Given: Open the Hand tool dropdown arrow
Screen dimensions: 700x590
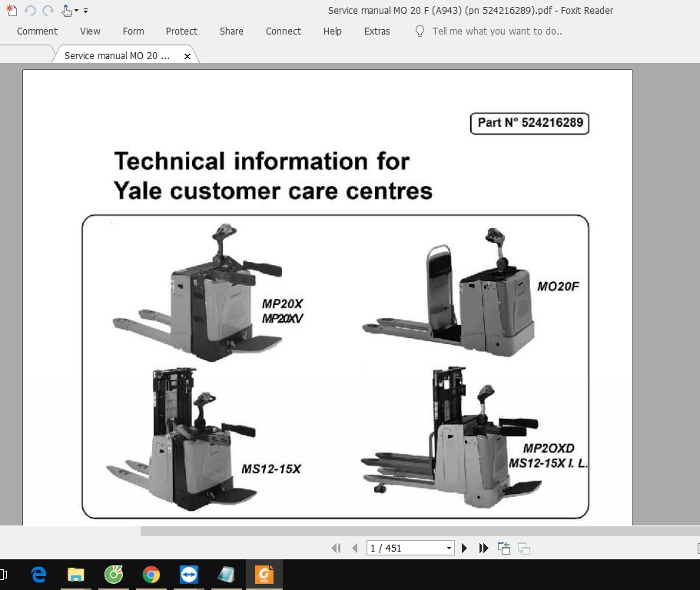Looking at the screenshot, I should click(x=75, y=11).
